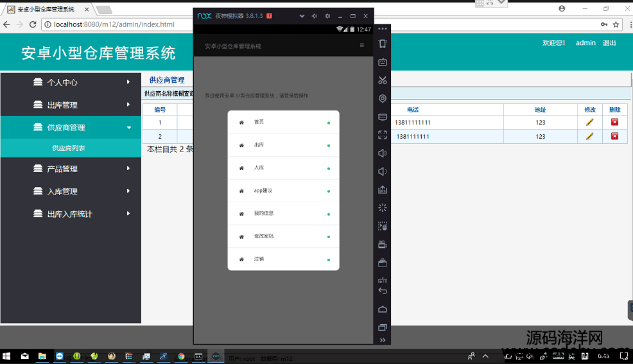Screen dimensions: 633x364
Task: Go back in Chrome
Action: click(x=7, y=24)
